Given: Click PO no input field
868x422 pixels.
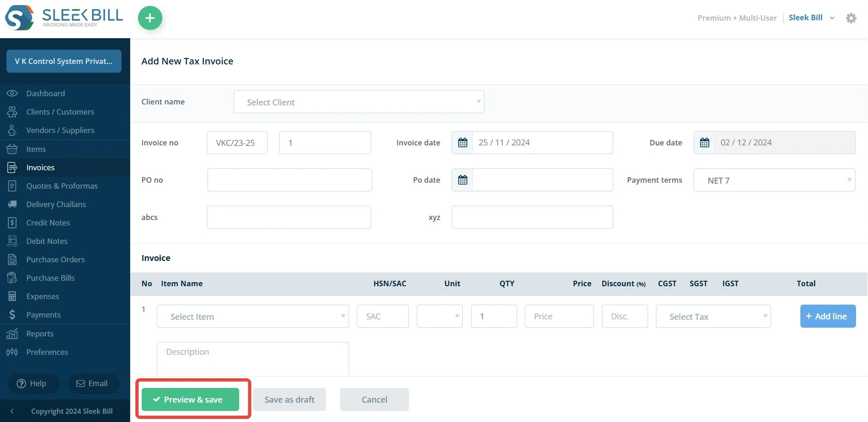Looking at the screenshot, I should [x=290, y=180].
